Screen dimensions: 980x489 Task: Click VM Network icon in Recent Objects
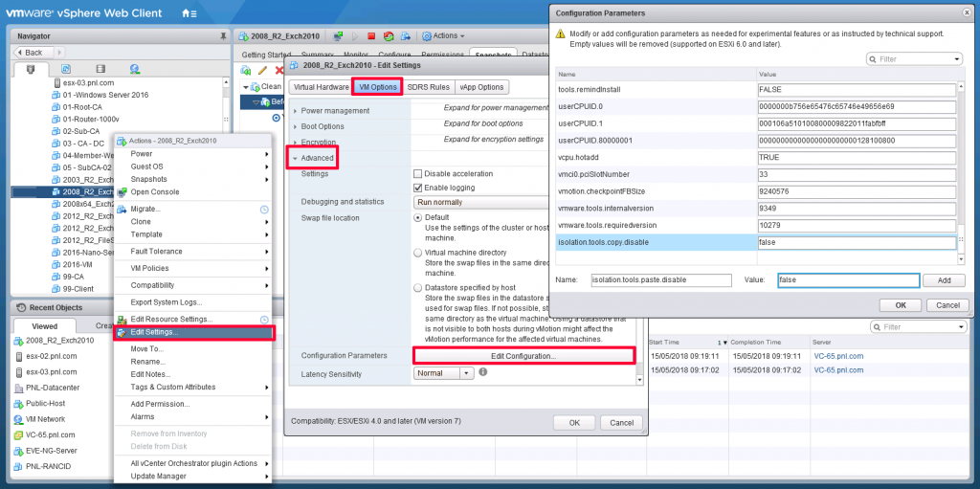coord(19,419)
